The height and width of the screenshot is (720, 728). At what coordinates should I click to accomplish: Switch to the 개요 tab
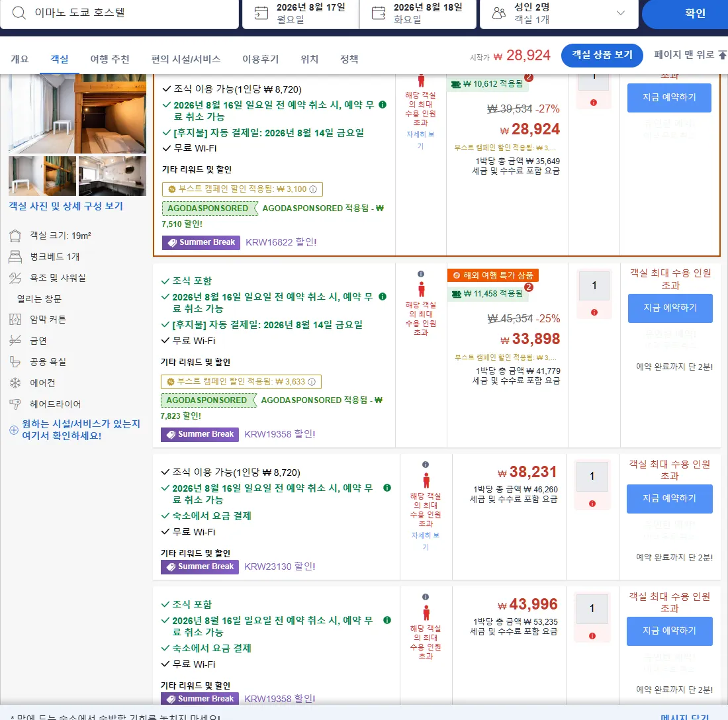[x=19, y=59]
